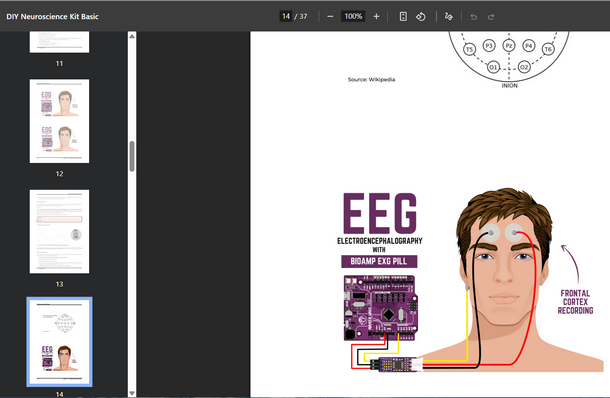
Task: Click the T5 electrode circle in the diagram
Action: (470, 49)
